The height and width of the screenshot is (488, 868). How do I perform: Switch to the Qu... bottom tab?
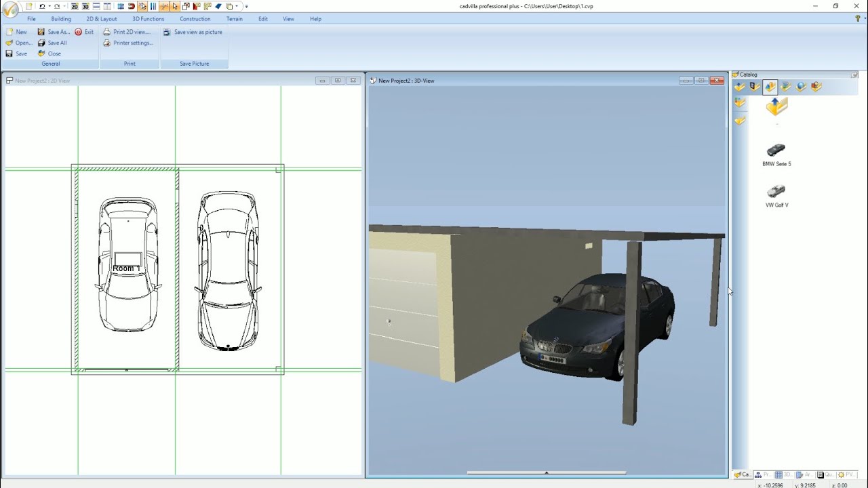[x=825, y=474]
